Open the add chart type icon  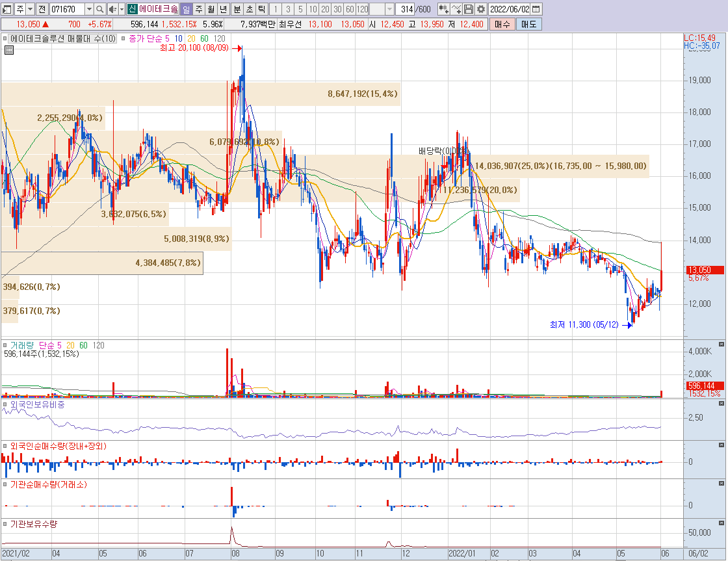coord(444,9)
